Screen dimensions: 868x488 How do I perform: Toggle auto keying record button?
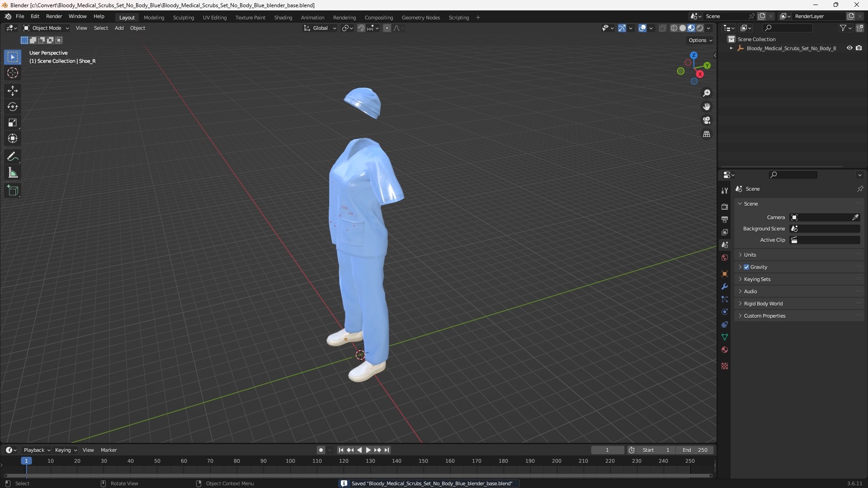click(x=321, y=450)
